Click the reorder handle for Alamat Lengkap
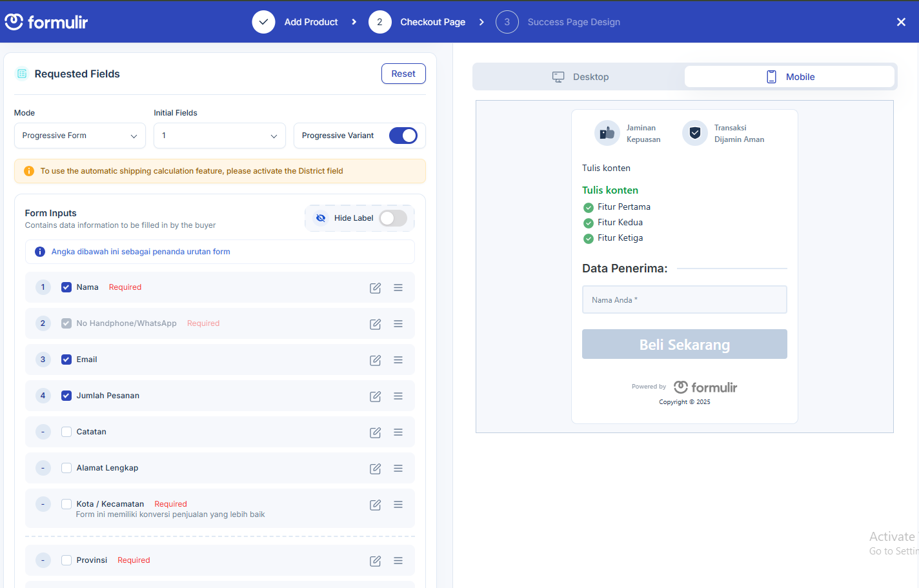The width and height of the screenshot is (919, 588). tap(398, 469)
